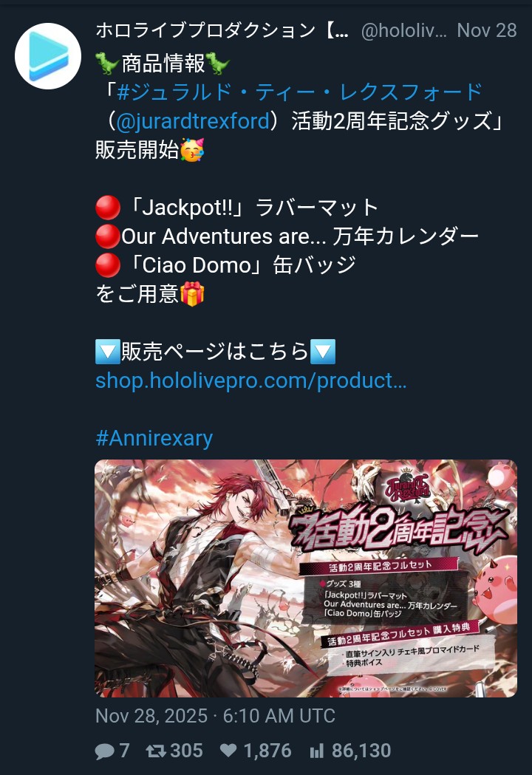Open the hololive production profile avatar

(48, 56)
